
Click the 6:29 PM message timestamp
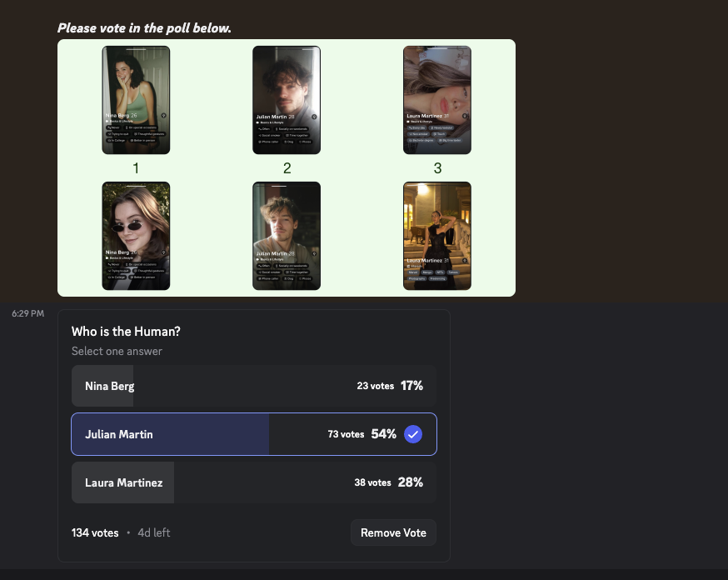pos(27,313)
